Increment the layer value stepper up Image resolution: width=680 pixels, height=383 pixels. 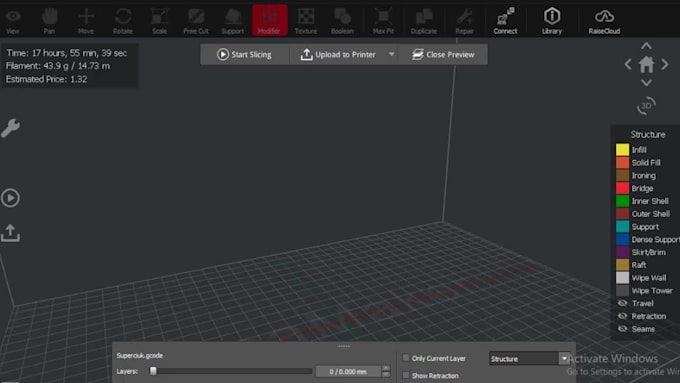(386, 368)
